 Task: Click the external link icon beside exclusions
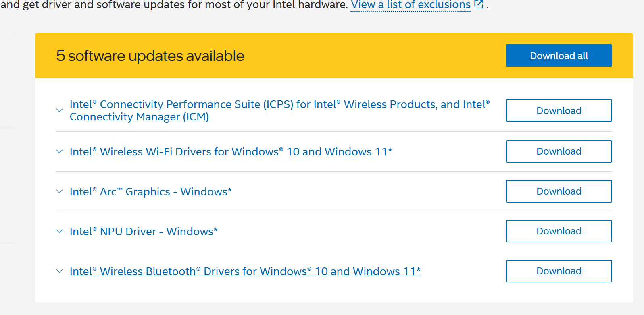[x=479, y=4]
